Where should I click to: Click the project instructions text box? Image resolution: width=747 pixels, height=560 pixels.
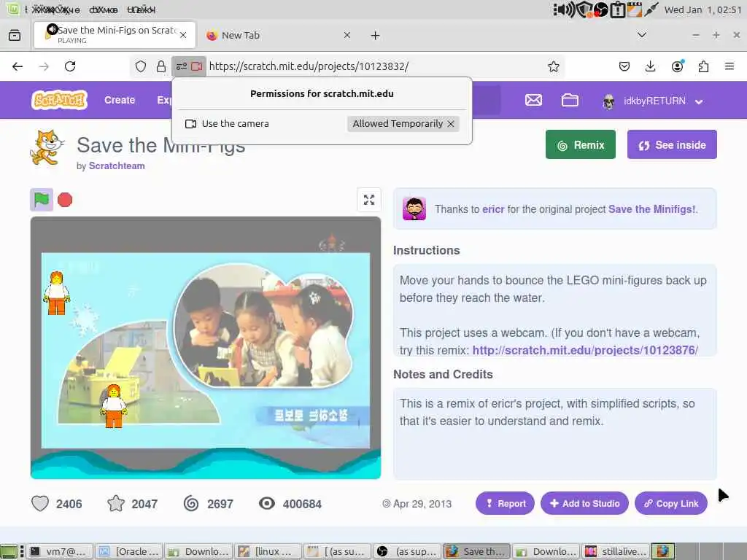pyautogui.click(x=554, y=311)
